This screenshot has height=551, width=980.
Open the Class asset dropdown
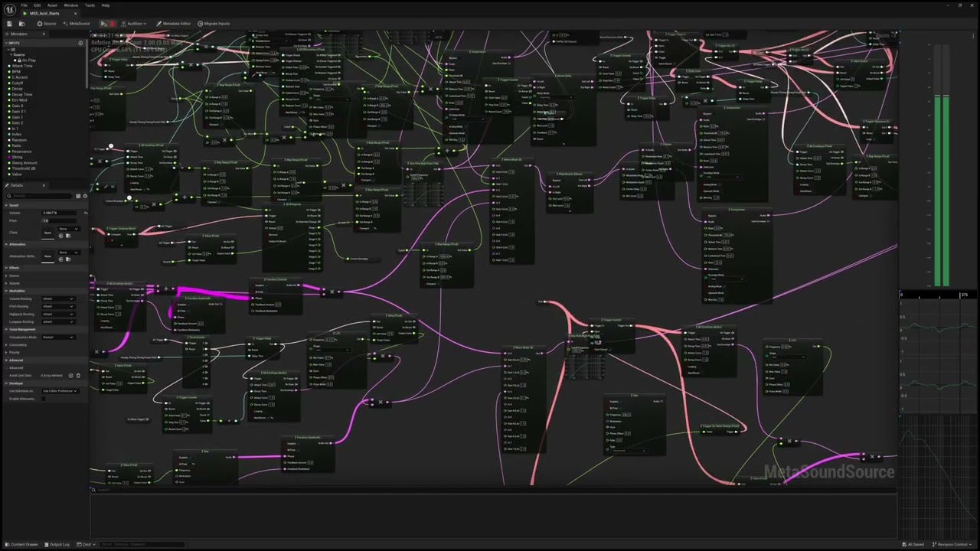coord(69,228)
